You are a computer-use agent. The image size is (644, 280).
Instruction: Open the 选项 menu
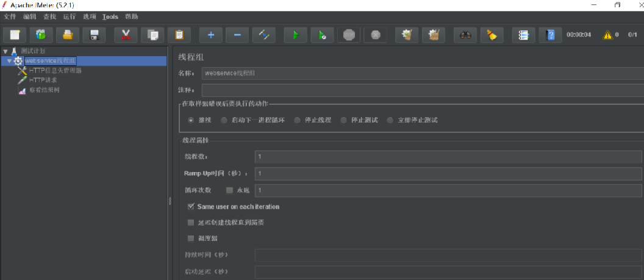pyautogui.click(x=89, y=17)
